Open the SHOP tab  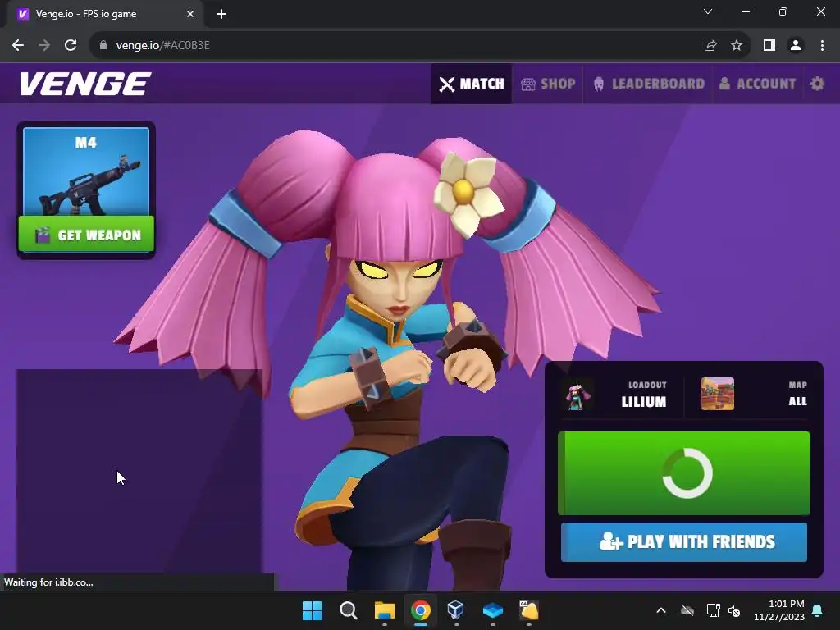click(x=548, y=84)
